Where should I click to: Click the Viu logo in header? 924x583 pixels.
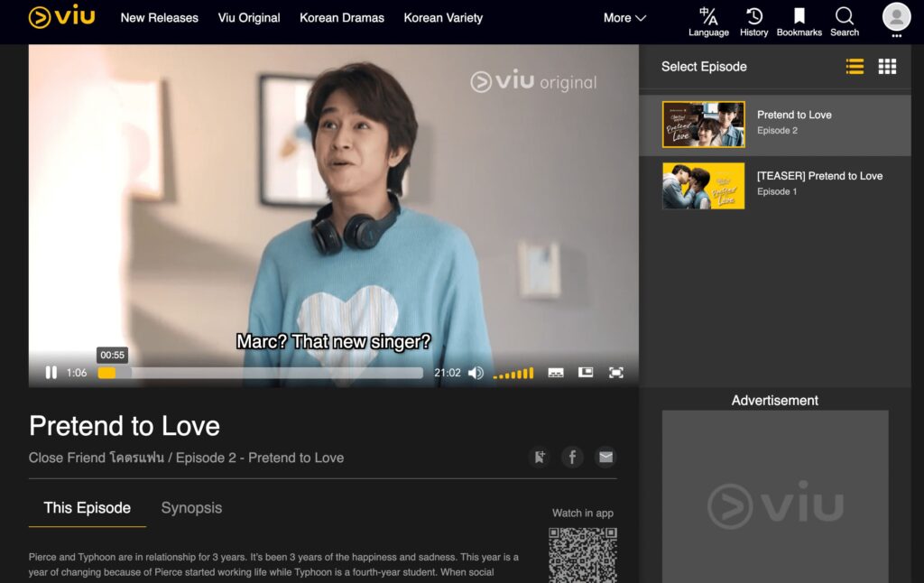coord(62,16)
